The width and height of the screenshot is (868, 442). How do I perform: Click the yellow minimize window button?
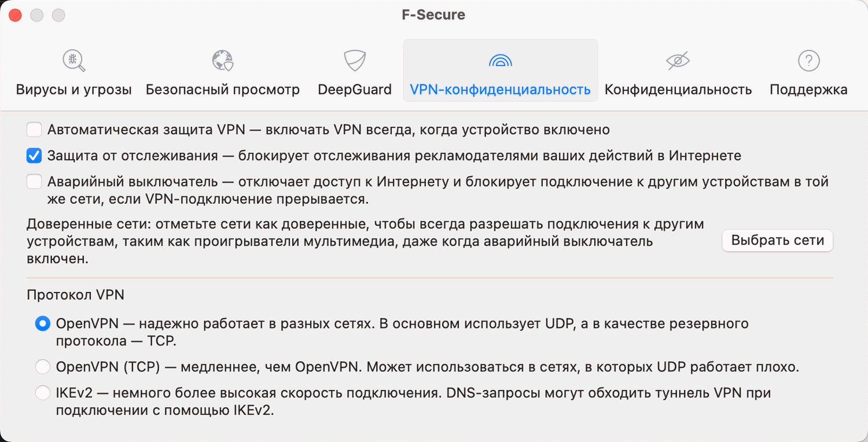pos(37,15)
